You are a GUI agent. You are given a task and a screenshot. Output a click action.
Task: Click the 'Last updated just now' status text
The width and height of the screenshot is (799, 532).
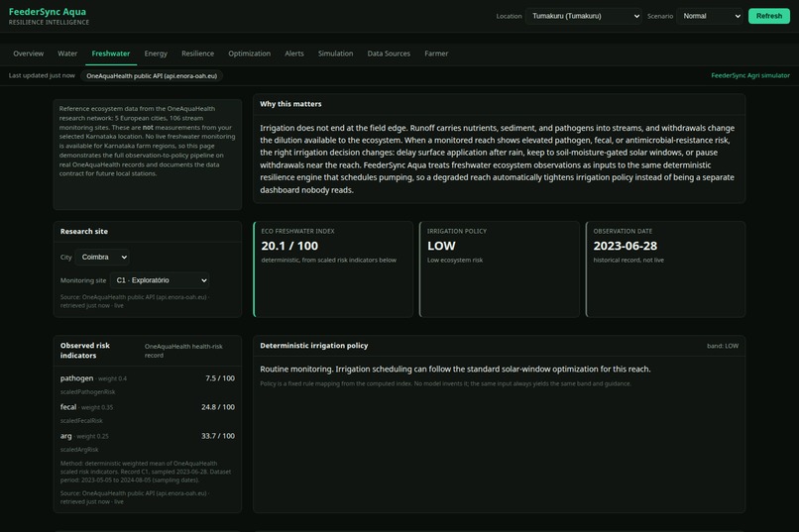point(42,75)
